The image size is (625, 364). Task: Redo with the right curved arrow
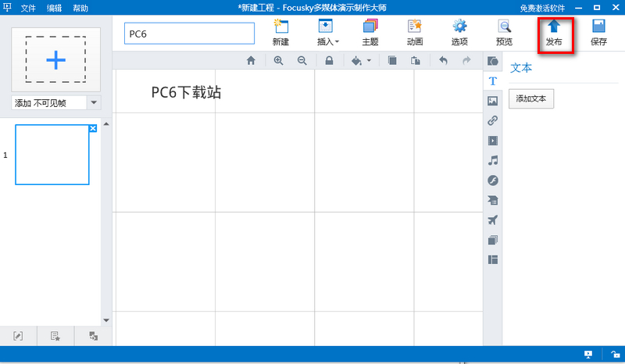[466, 61]
